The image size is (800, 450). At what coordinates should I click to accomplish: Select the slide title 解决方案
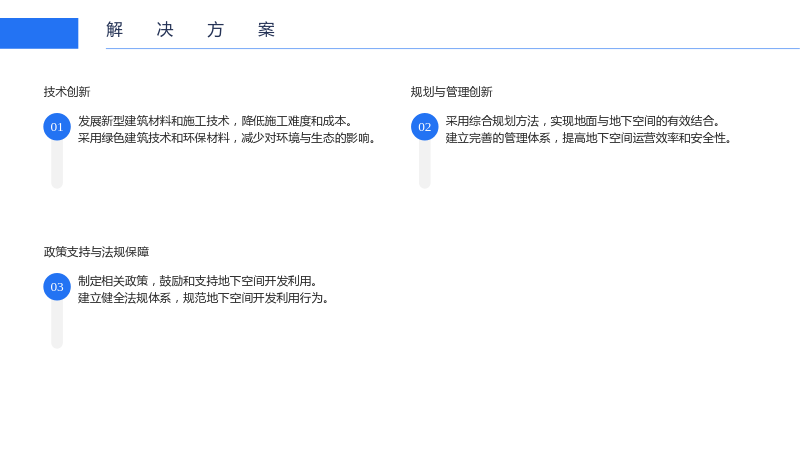(x=190, y=30)
